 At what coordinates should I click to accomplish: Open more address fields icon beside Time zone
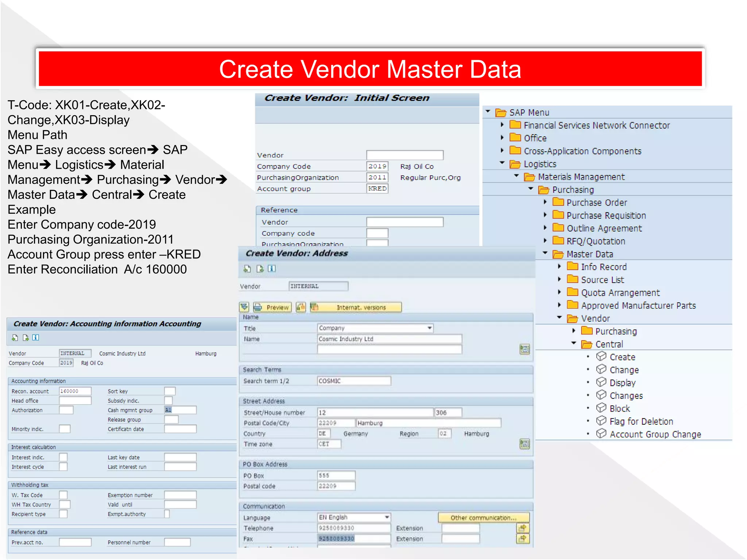[525, 444]
